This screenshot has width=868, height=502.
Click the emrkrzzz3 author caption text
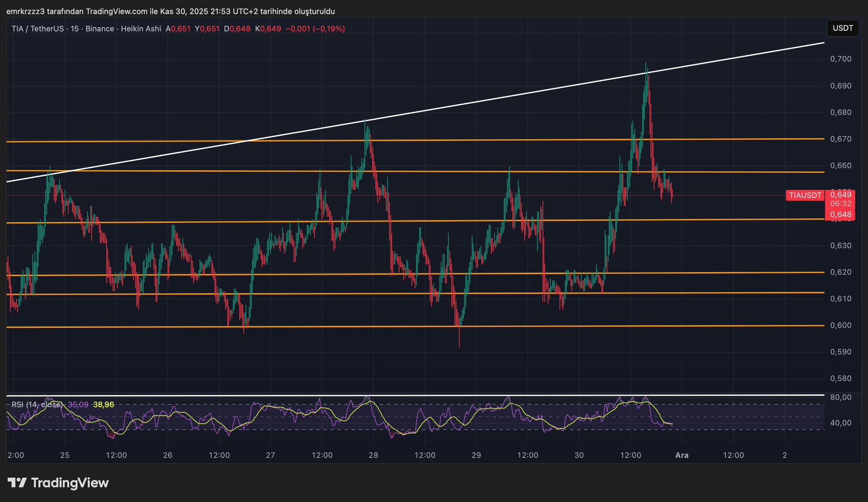point(25,11)
